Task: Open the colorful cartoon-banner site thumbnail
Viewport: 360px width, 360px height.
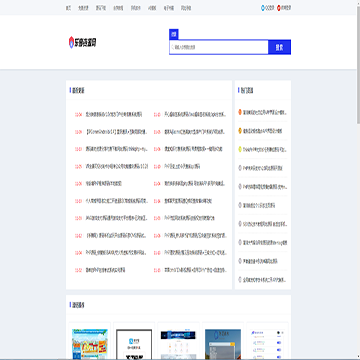Action: coord(90,344)
